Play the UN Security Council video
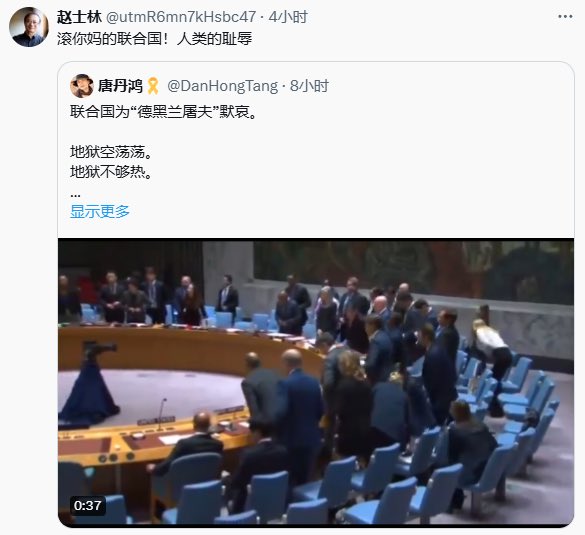The width and height of the screenshot is (585, 535). [316, 382]
